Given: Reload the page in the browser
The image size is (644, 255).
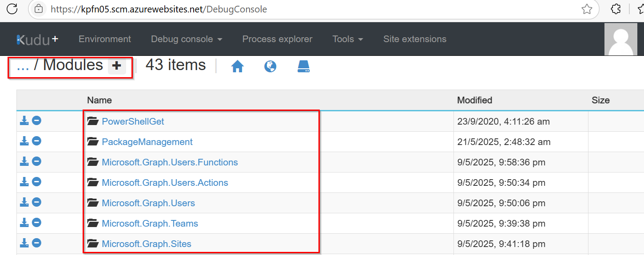Looking at the screenshot, I should tap(12, 8).
